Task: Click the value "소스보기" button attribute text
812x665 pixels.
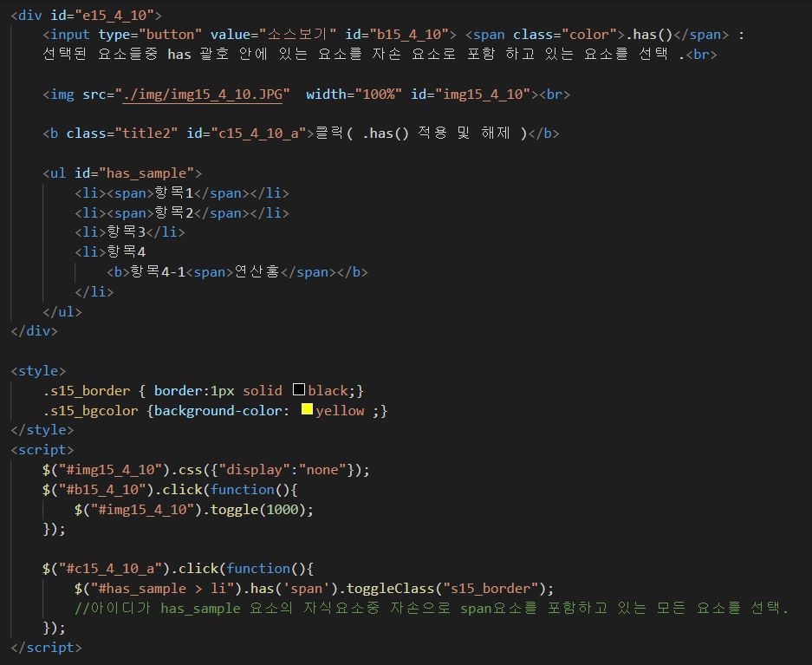Action: 298,34
